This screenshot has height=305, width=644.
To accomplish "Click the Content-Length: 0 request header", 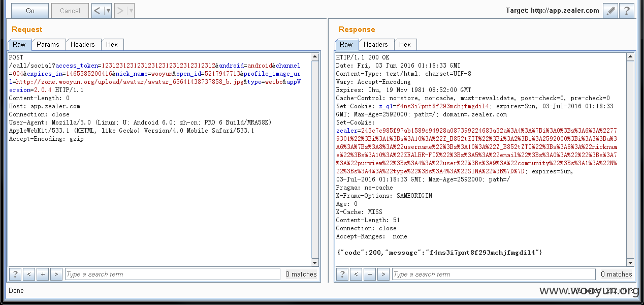I will click(x=39, y=98).
